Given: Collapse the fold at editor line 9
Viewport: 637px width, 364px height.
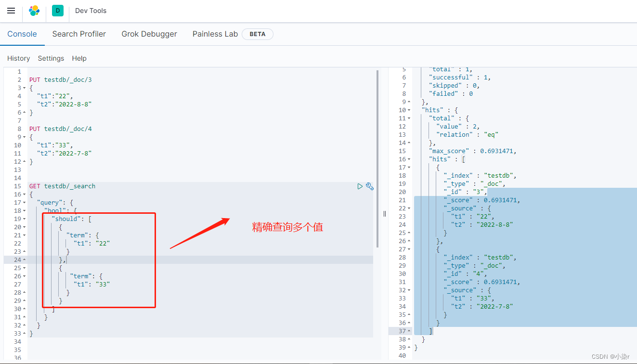Looking at the screenshot, I should [x=24, y=137].
